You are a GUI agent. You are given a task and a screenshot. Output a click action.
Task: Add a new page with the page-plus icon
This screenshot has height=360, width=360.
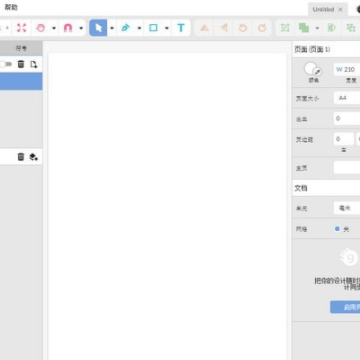pos(34,64)
